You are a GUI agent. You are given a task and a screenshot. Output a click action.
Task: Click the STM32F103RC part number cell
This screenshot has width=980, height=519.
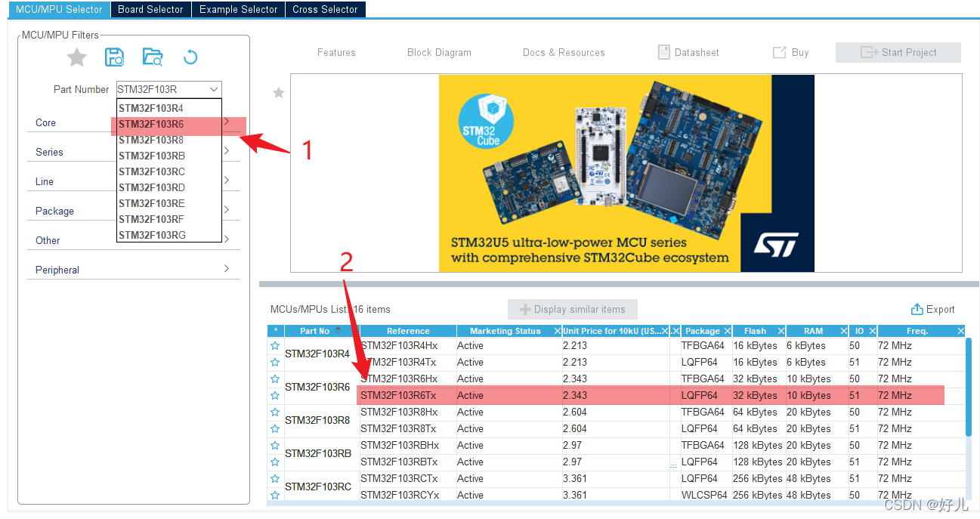pos(318,487)
